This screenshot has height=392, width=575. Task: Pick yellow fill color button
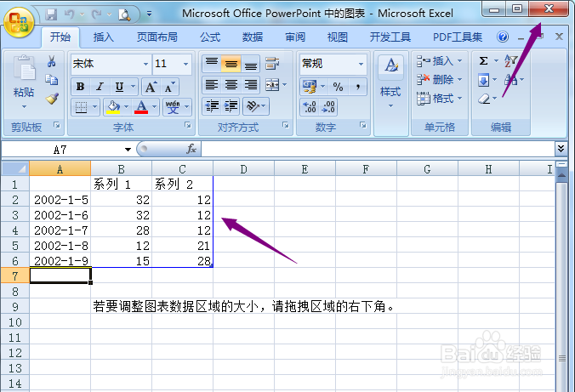[x=112, y=107]
